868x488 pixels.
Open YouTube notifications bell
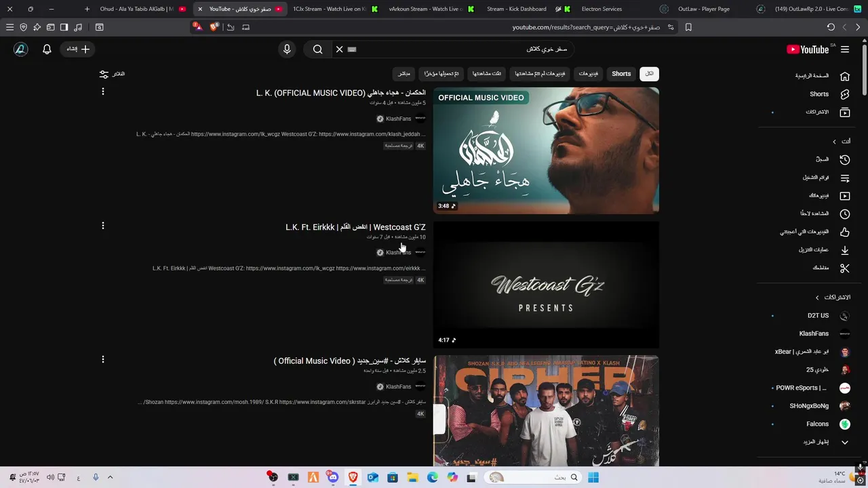(47, 49)
